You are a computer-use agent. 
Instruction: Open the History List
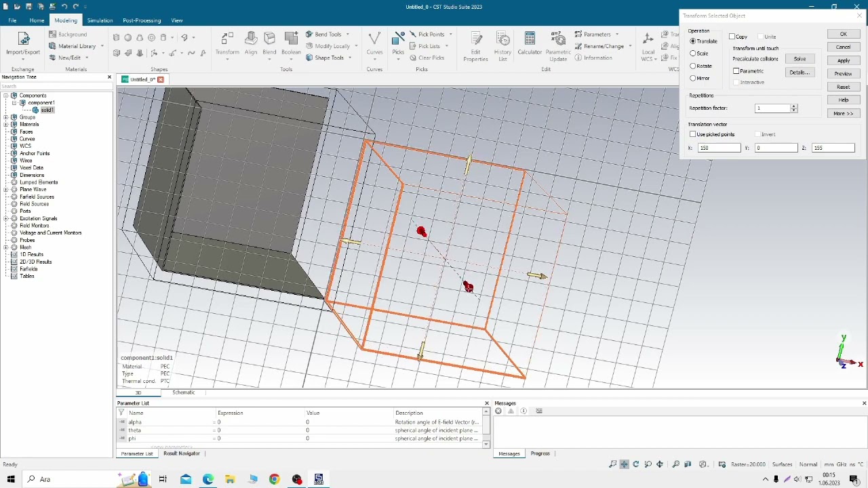[x=502, y=46]
